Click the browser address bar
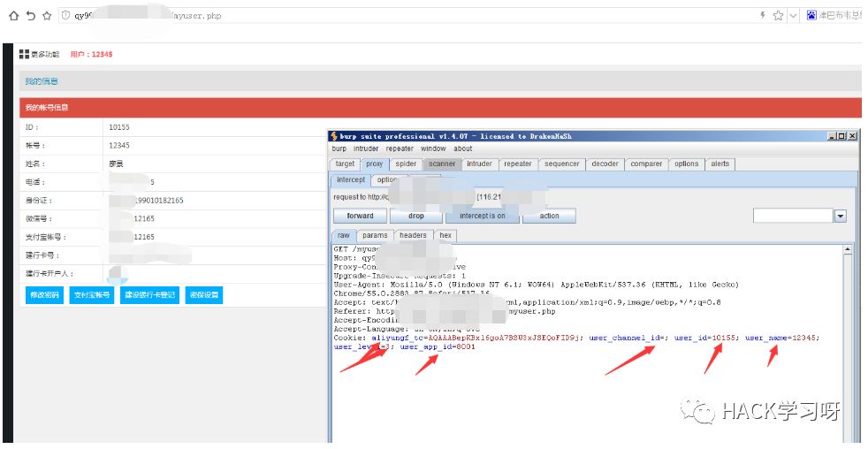 coord(407,16)
